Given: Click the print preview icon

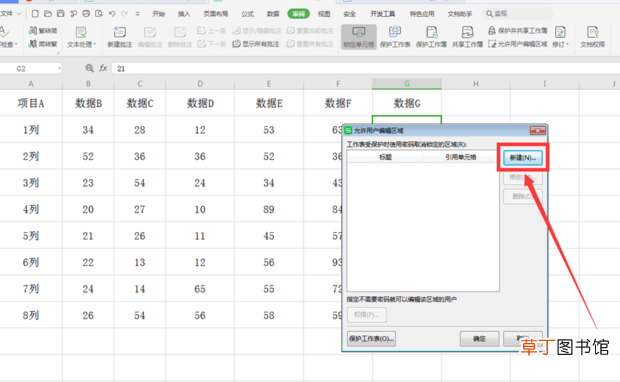Looking at the screenshot, I should pos(99,14).
